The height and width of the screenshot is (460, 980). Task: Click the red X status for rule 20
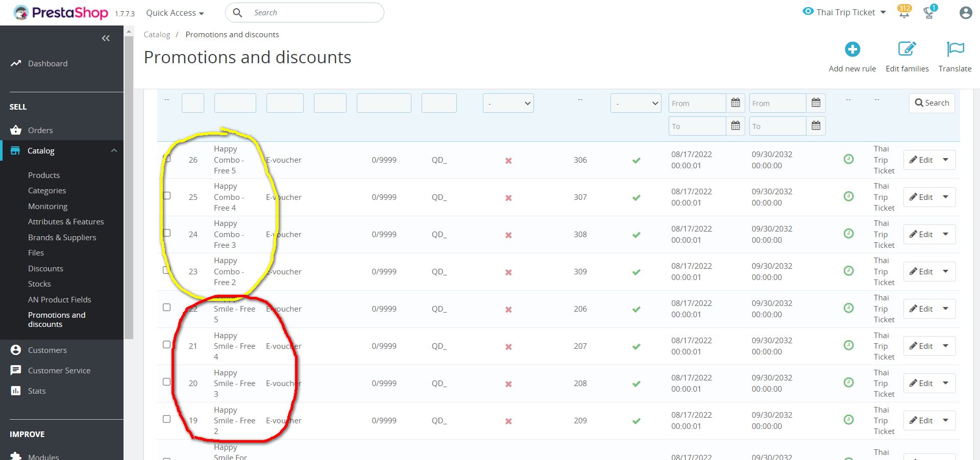coord(508,384)
